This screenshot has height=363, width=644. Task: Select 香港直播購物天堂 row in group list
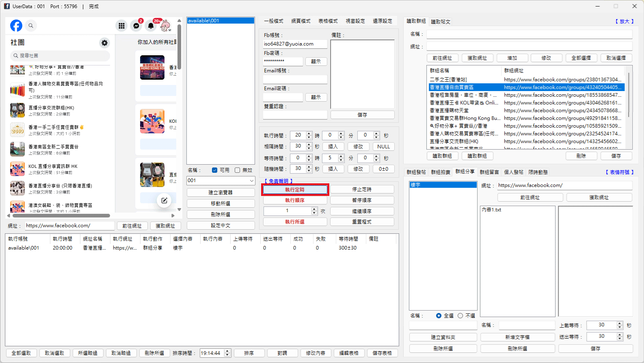coord(526,111)
